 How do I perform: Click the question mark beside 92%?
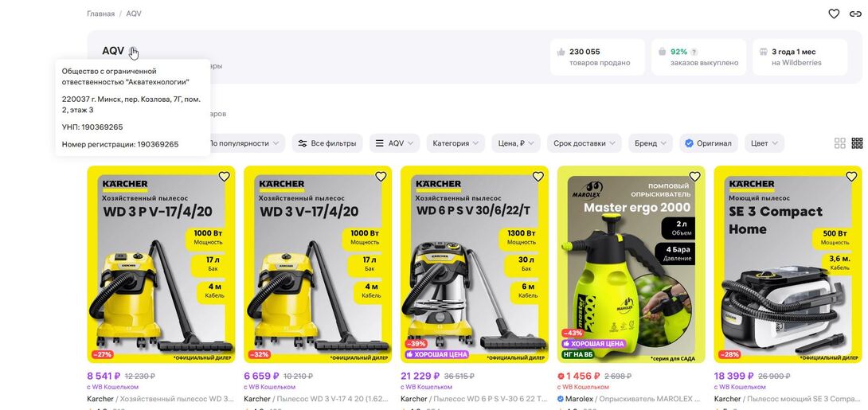pos(694,52)
